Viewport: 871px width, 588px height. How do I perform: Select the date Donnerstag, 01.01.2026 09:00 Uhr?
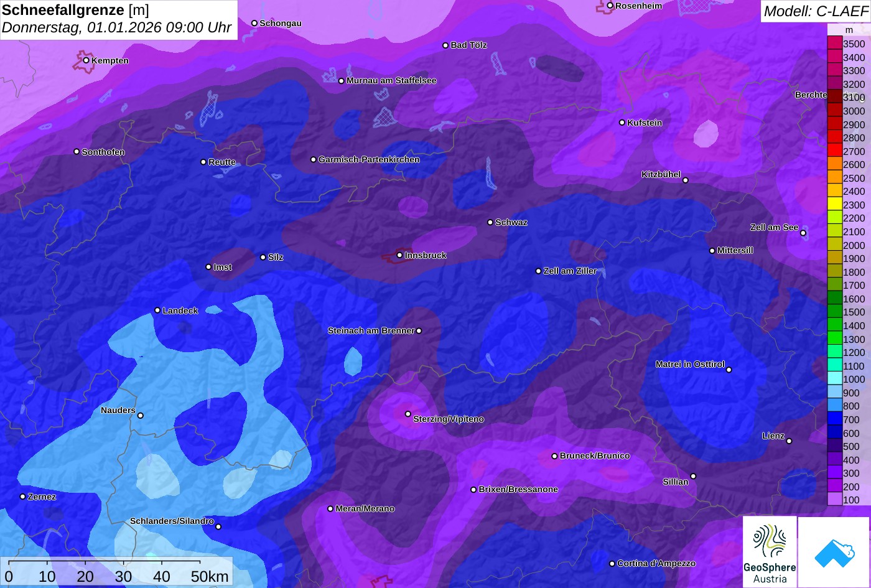point(117,28)
